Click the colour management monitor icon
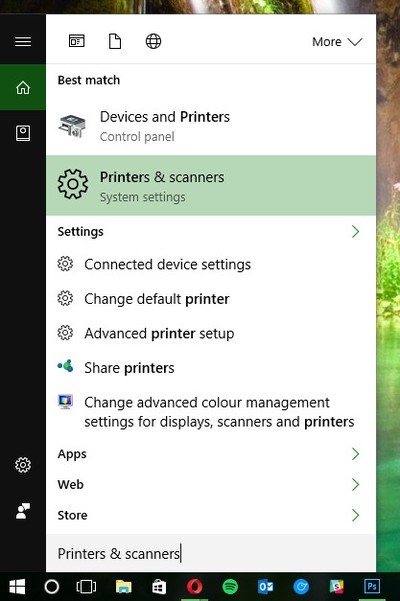400x601 pixels. (x=65, y=402)
